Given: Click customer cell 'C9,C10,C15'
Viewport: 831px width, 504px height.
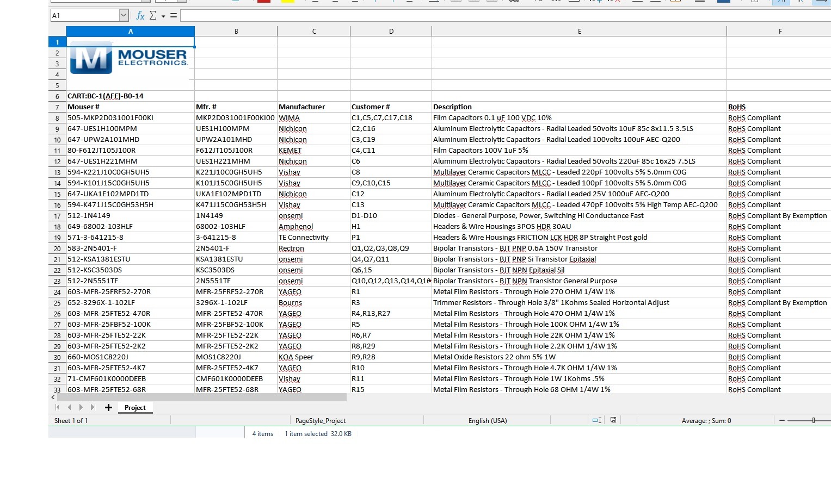Looking at the screenshot, I should click(391, 183).
